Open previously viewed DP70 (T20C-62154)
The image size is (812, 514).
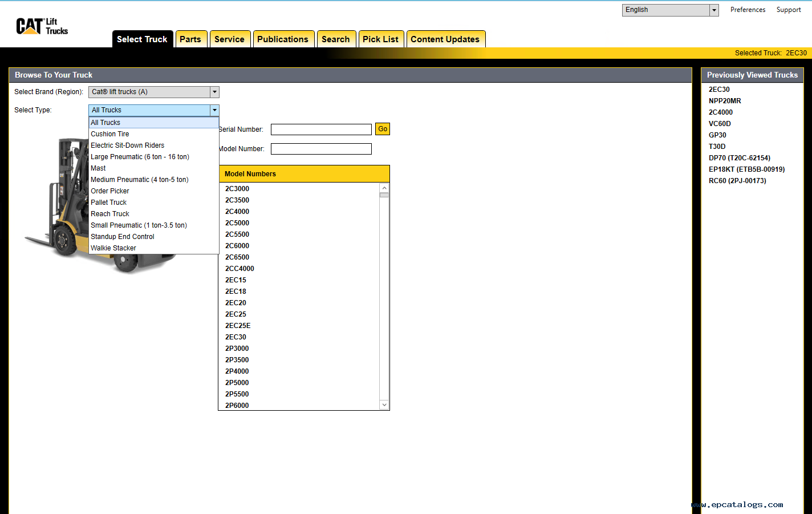740,158
